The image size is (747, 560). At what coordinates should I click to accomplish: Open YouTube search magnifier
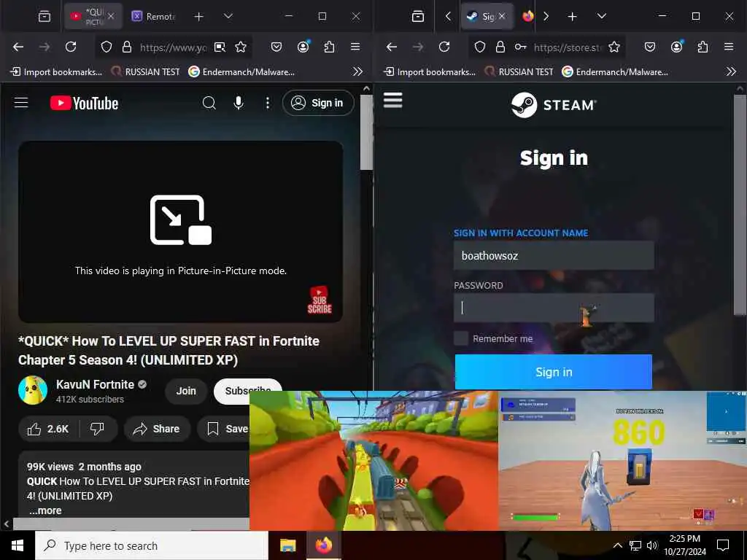coord(209,103)
